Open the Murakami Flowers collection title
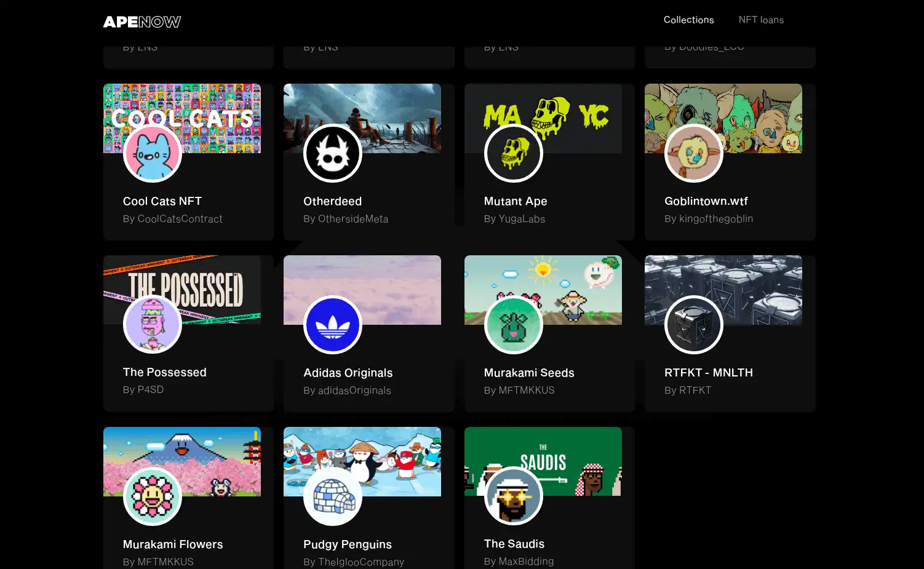 (173, 544)
